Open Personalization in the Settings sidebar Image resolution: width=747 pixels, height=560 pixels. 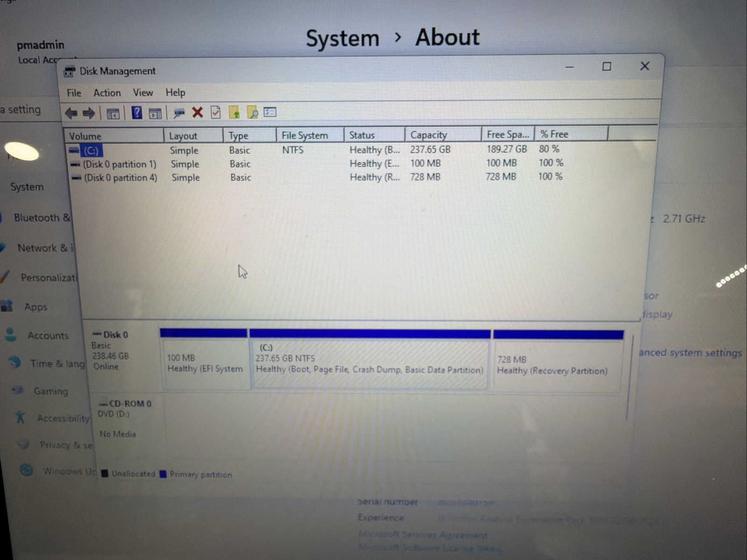click(48, 278)
